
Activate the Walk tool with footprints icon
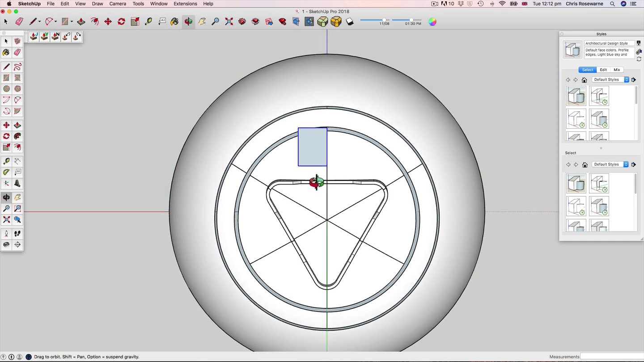click(x=17, y=233)
